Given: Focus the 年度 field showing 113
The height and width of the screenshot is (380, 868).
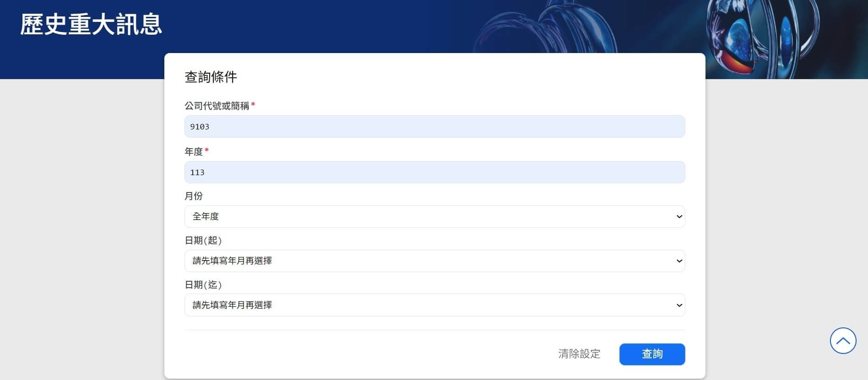Looking at the screenshot, I should (x=434, y=172).
